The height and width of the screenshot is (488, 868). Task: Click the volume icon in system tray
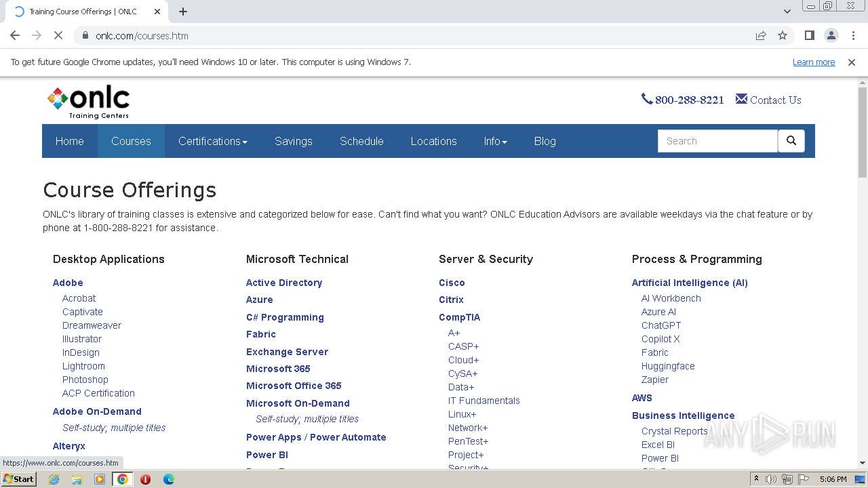pyautogui.click(x=771, y=479)
